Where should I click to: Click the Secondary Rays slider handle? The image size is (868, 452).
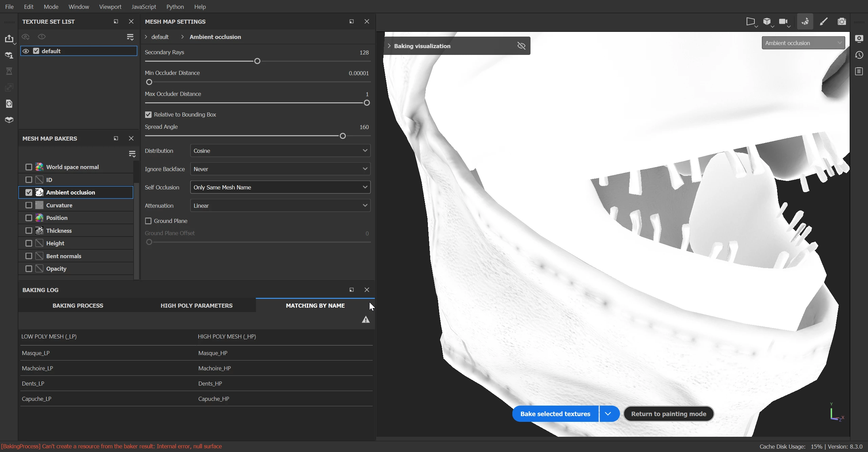[x=257, y=61]
